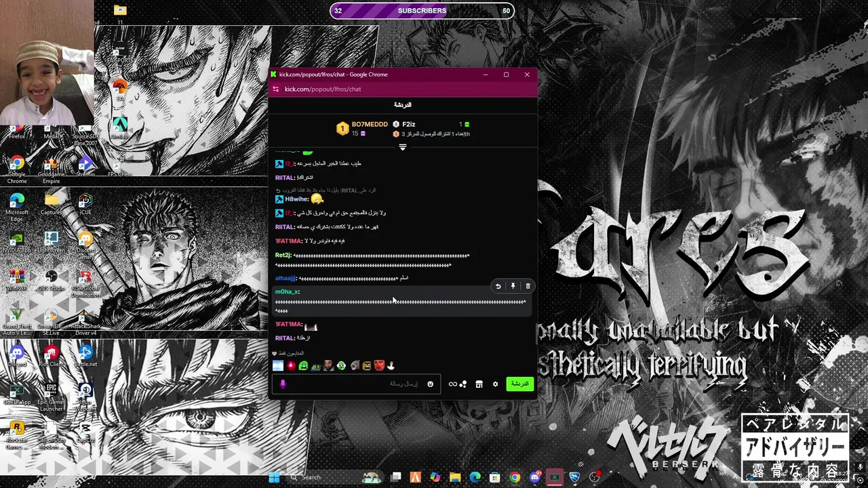Open Discord Canary desktop shortcut

(85, 245)
